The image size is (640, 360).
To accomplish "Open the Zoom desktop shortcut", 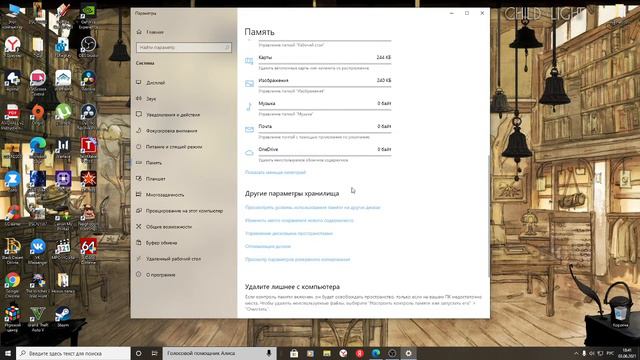I will [13, 182].
